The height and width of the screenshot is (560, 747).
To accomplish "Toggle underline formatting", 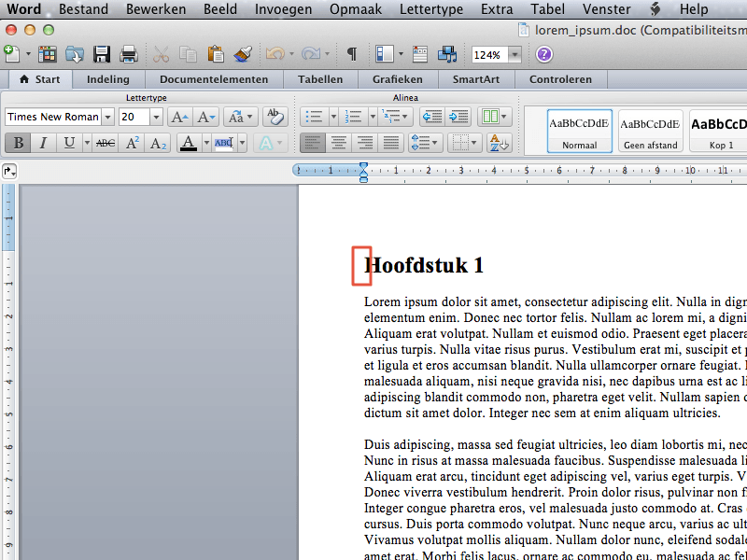I will (x=69, y=143).
